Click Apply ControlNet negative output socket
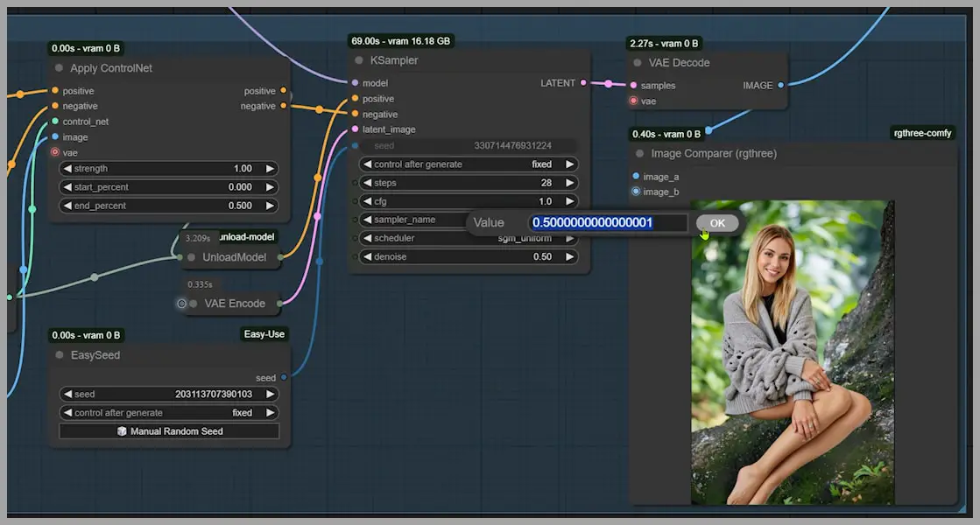Image resolution: width=980 pixels, height=525 pixels. click(x=284, y=106)
